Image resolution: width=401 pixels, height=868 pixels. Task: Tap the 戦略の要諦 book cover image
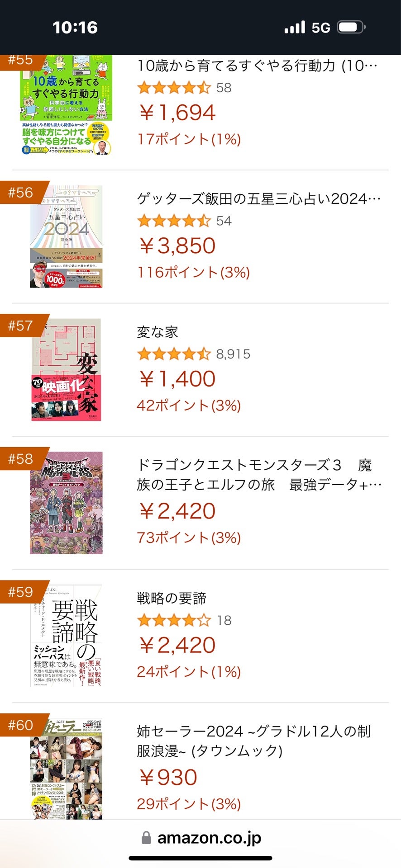coord(66,636)
